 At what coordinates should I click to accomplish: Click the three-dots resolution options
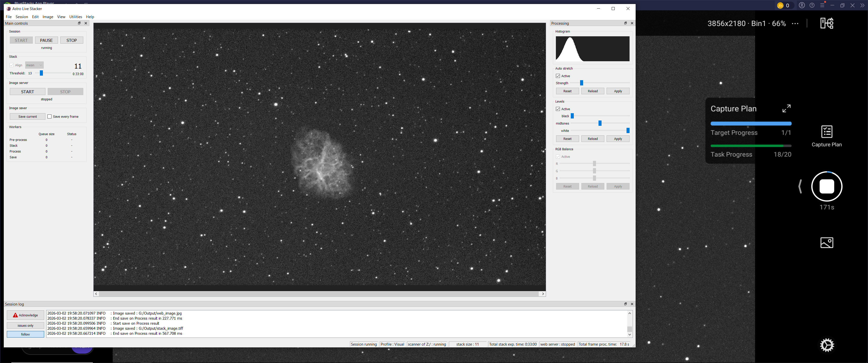point(795,24)
